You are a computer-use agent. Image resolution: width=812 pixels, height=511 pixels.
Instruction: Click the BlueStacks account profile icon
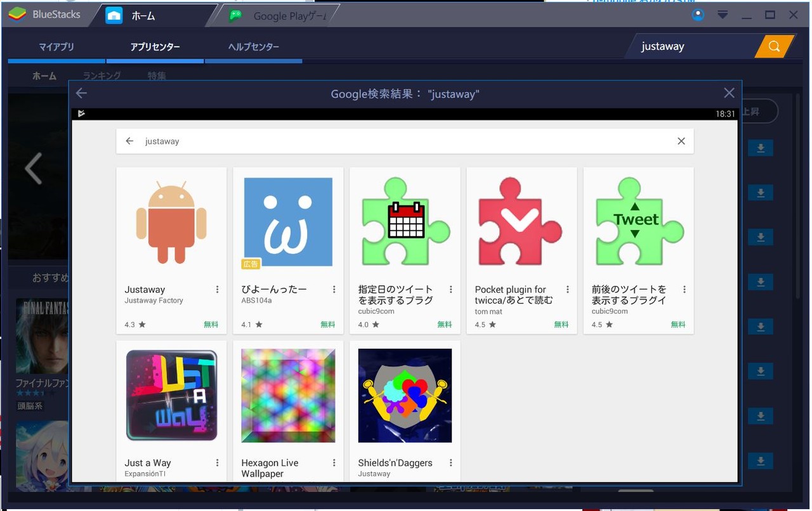click(698, 15)
